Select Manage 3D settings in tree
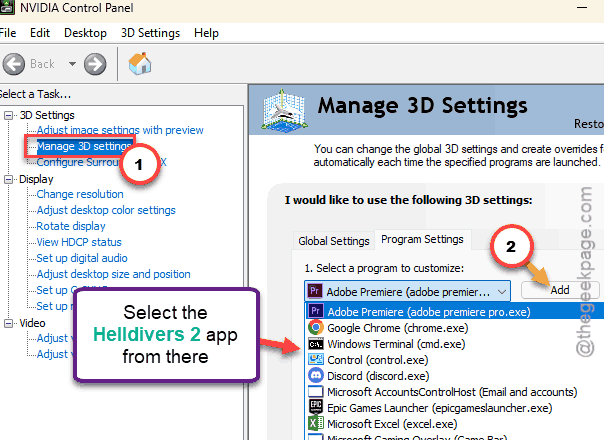This screenshot has height=440, width=604. [84, 146]
